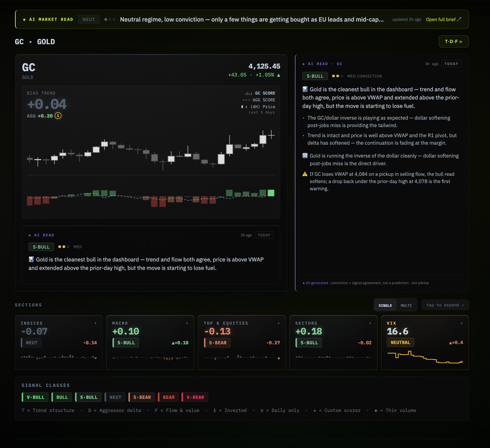The height and width of the screenshot is (448, 490).
Task: Click the GC SCORE legend bars icon
Action: coord(249,93)
